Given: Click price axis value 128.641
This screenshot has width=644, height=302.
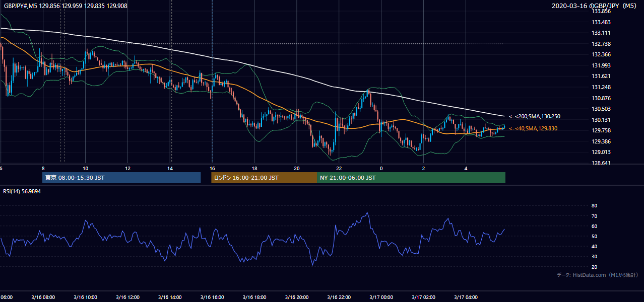Looking at the screenshot, I should tap(601, 163).
